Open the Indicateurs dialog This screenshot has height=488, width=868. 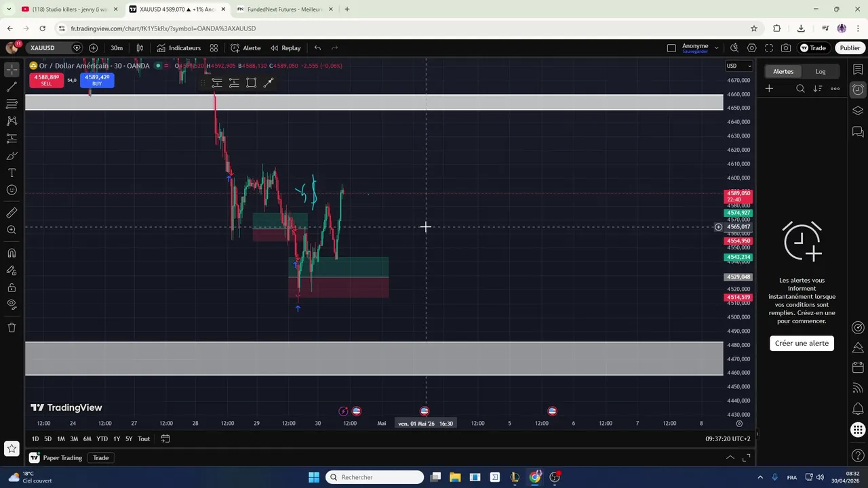pos(179,48)
